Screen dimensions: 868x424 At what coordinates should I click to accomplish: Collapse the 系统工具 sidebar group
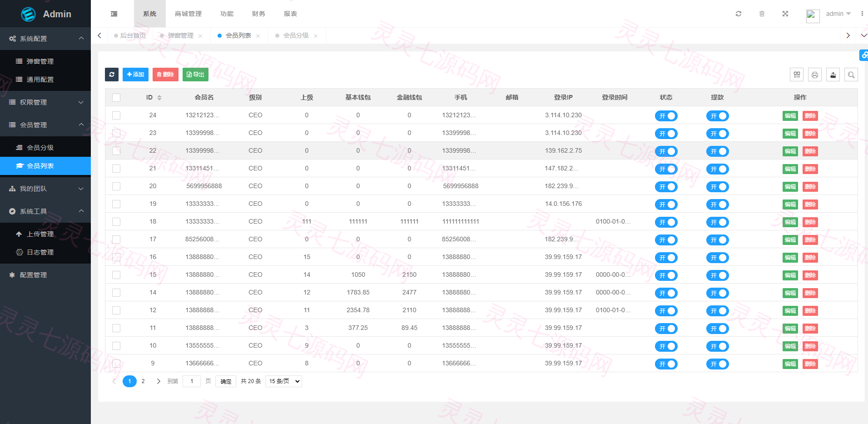pyautogui.click(x=45, y=211)
